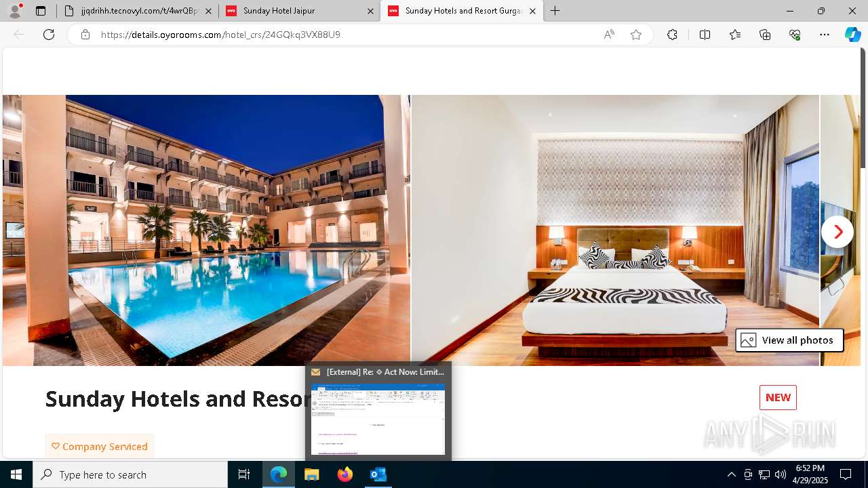Show the next hotel photo
The width and height of the screenshot is (868, 488).
click(837, 232)
